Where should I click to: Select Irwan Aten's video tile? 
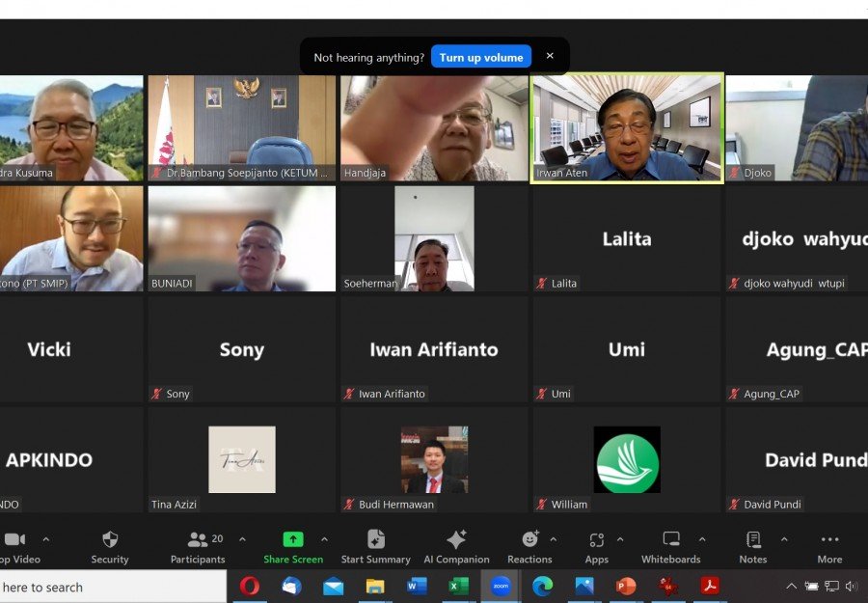(627, 128)
